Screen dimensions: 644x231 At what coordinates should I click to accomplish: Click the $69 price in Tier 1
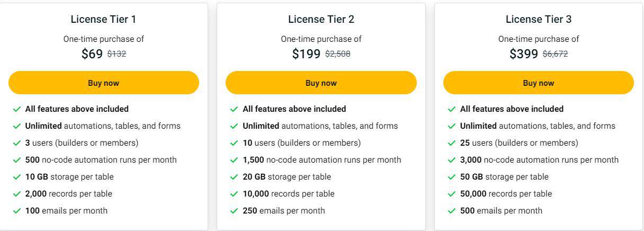92,54
